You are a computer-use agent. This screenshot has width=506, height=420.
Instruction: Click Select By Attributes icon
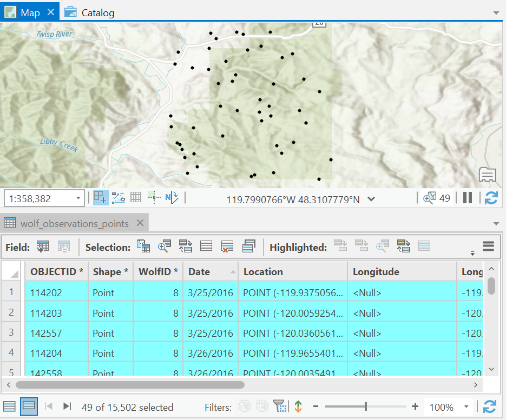[x=143, y=247]
